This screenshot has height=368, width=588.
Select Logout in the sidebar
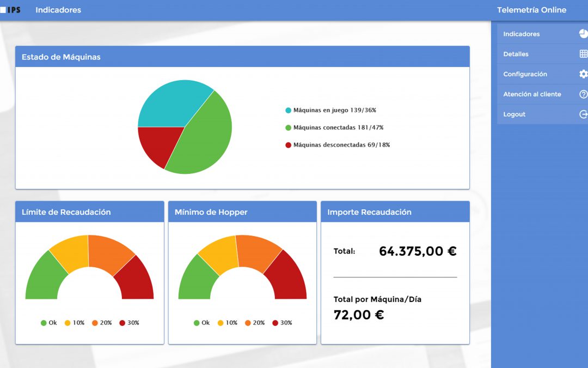tap(543, 114)
